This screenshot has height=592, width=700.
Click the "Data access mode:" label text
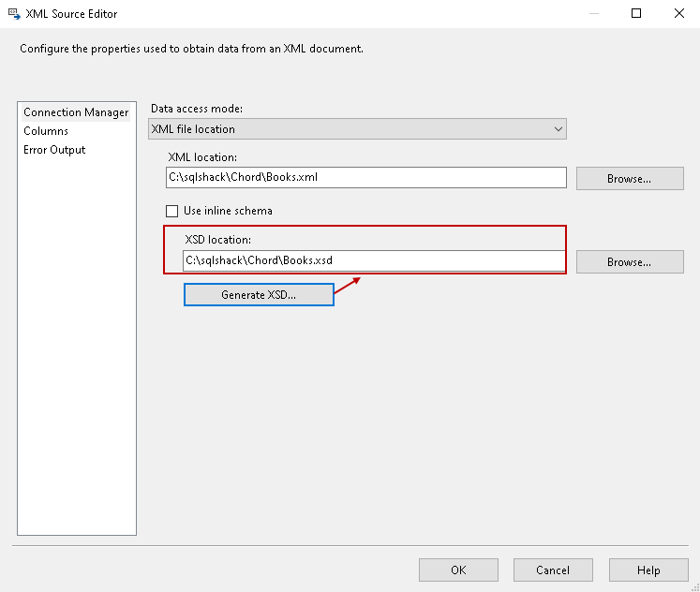click(x=197, y=109)
